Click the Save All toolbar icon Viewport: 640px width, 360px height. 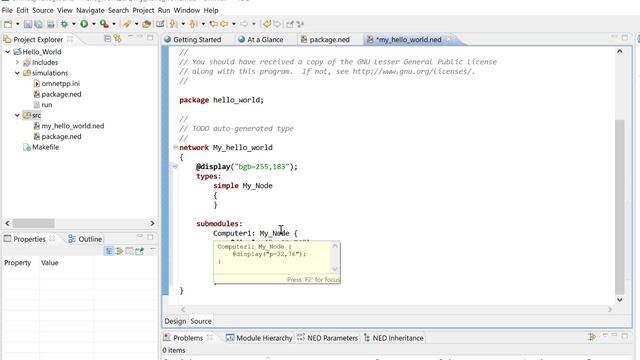[38, 24]
